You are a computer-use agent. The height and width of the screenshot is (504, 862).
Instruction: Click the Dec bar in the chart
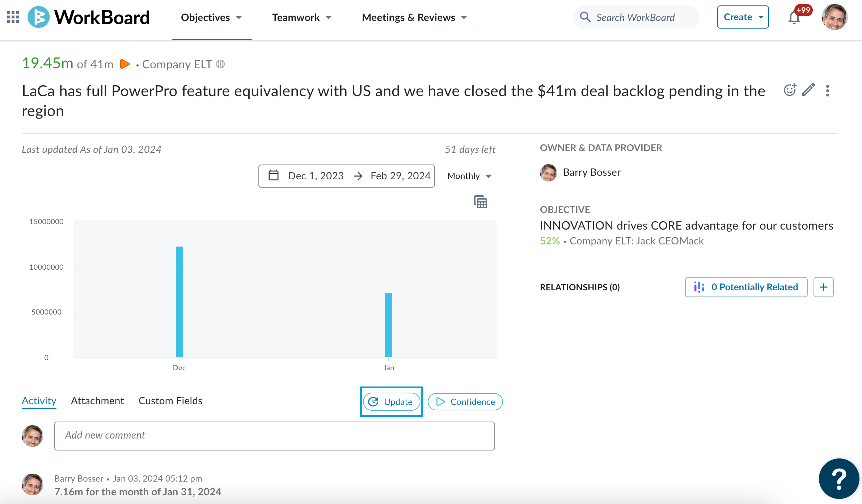[x=179, y=302]
